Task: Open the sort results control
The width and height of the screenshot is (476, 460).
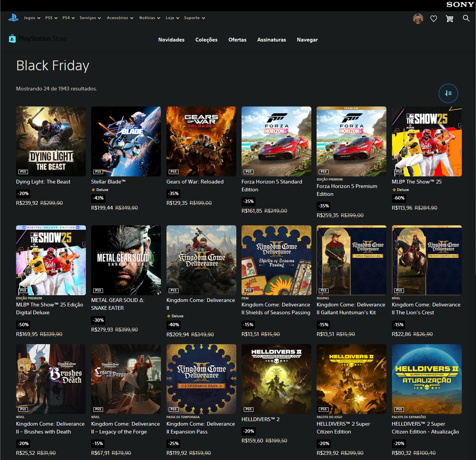Action: click(x=448, y=93)
